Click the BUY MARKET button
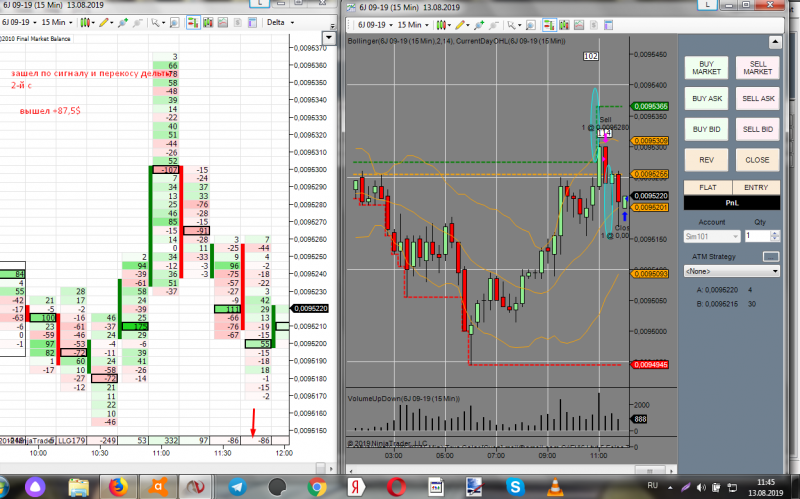Screen dimensions: 800x499 click(706, 68)
